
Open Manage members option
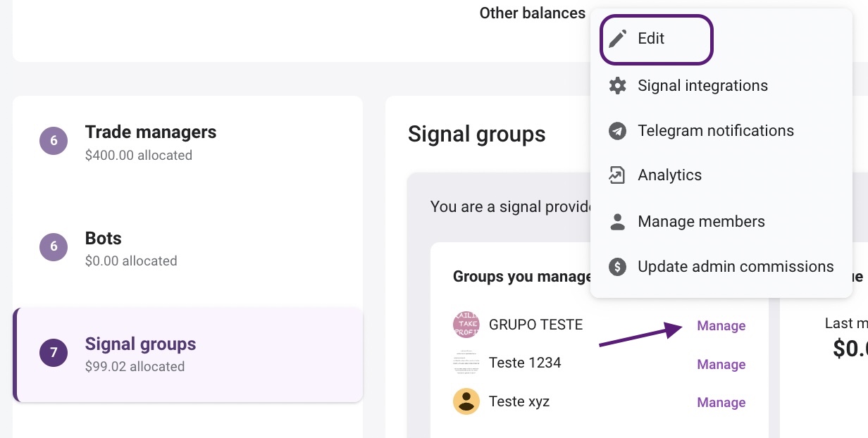(701, 222)
